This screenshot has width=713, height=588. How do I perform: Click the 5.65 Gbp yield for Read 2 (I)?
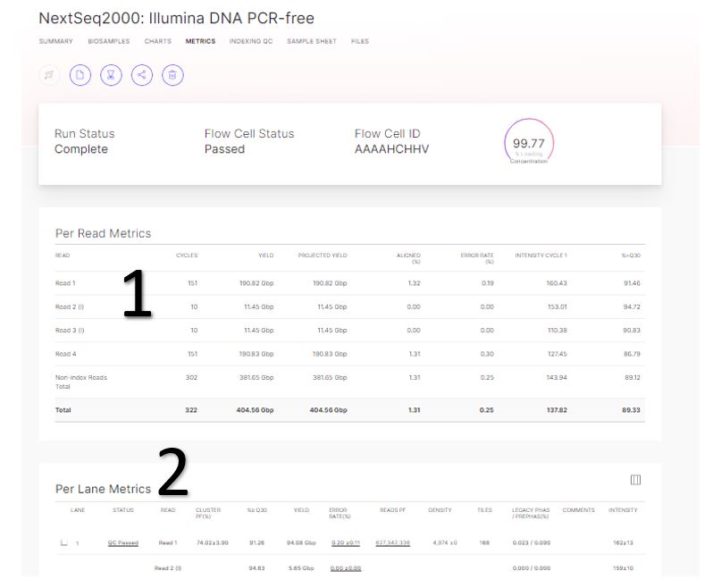tap(301, 568)
